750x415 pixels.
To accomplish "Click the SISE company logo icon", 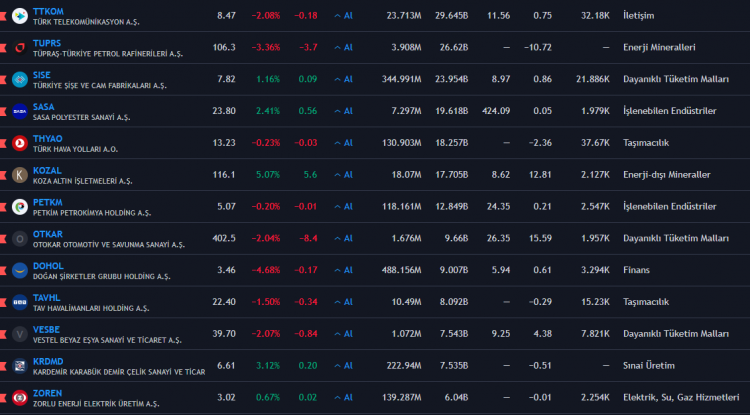I will pos(20,79).
